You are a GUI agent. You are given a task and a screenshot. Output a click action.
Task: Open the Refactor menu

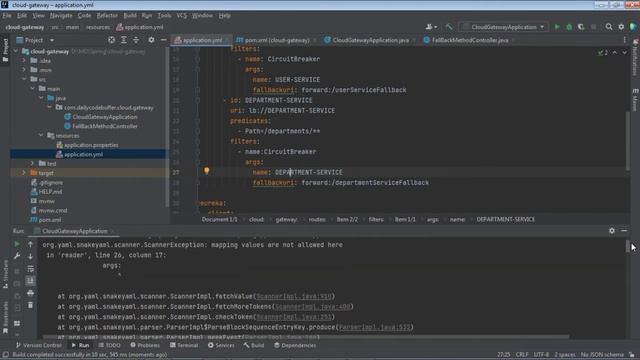click(x=107, y=16)
